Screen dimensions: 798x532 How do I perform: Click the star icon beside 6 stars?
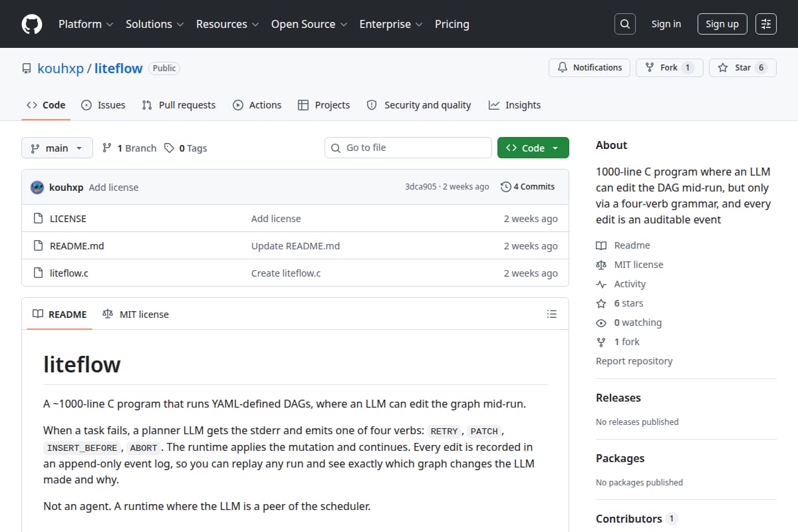pyautogui.click(x=601, y=303)
